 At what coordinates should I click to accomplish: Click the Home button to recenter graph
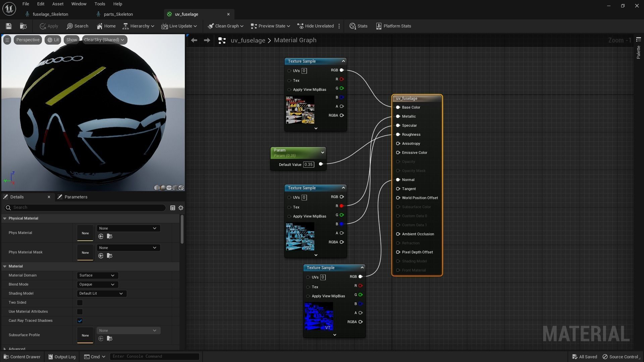click(106, 26)
